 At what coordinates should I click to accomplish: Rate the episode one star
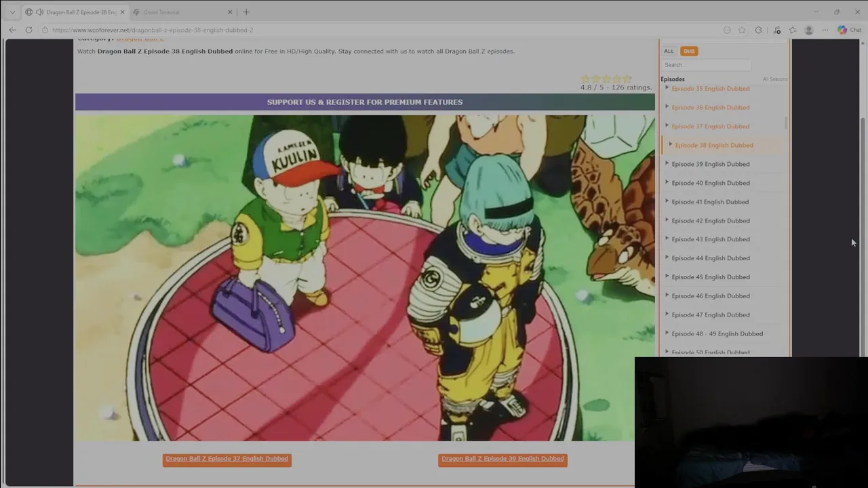585,79
